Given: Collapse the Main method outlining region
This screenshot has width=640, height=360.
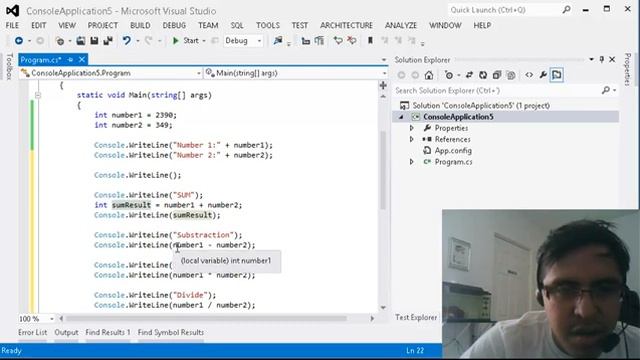Looking at the screenshot, I should [x=38, y=95].
